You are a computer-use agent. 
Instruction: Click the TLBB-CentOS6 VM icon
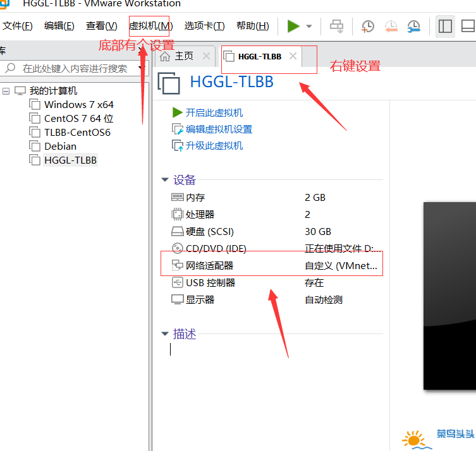pos(35,132)
